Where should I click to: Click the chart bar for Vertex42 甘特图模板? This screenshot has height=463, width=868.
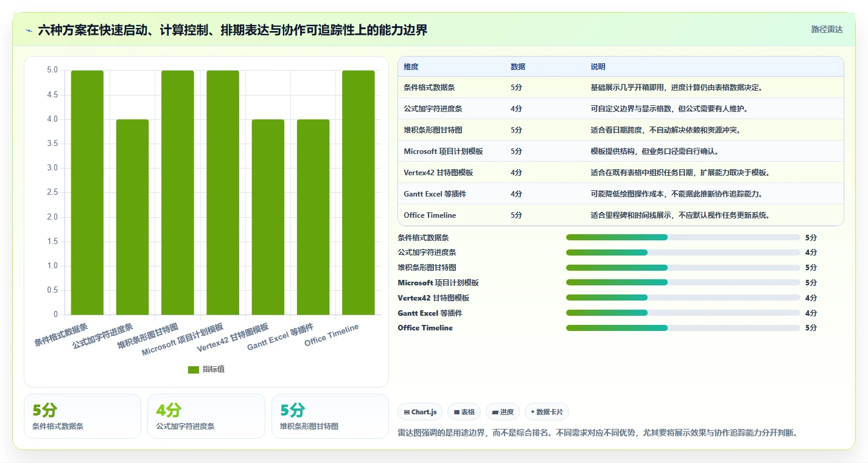pos(268,217)
